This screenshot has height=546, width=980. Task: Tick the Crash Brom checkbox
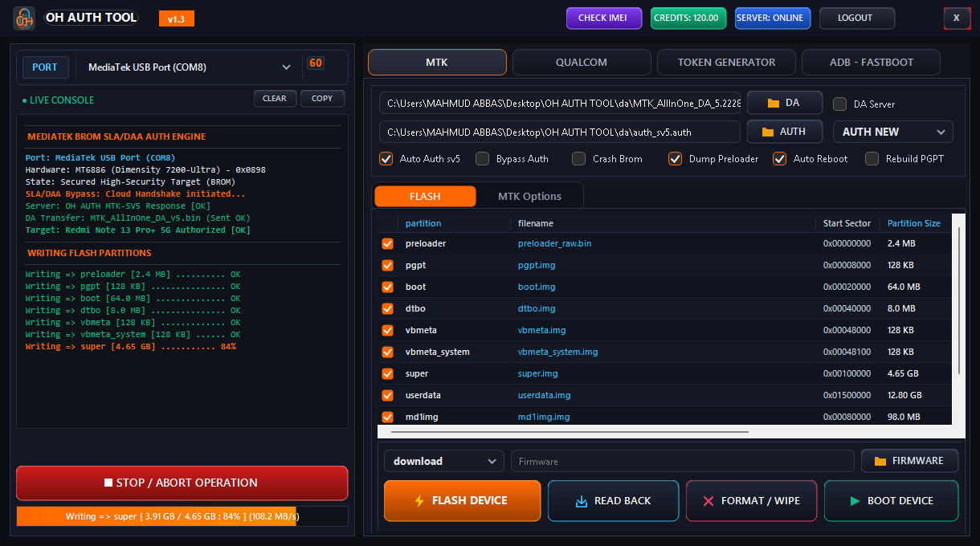578,158
